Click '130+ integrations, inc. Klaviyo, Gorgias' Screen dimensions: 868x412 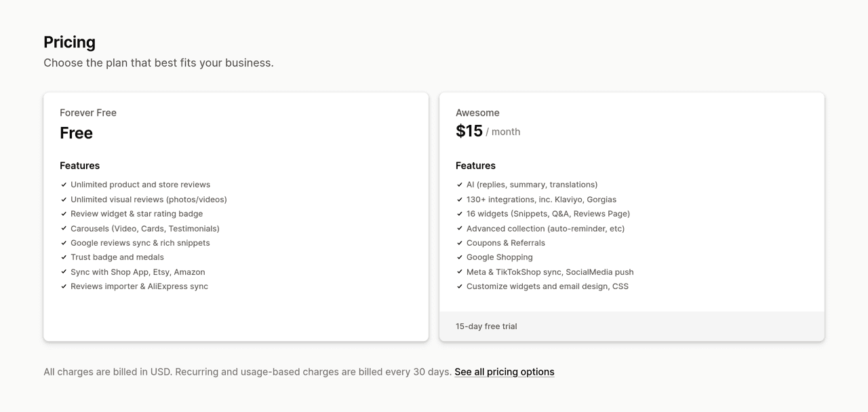(541, 200)
